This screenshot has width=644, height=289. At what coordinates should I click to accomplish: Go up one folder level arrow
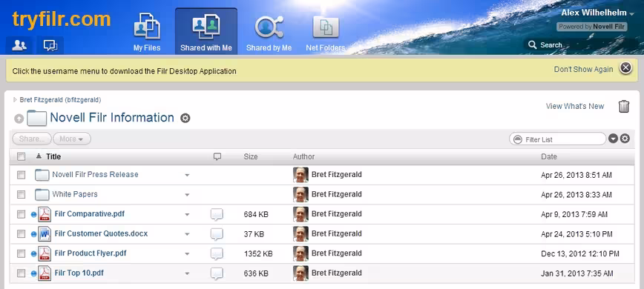(19, 119)
